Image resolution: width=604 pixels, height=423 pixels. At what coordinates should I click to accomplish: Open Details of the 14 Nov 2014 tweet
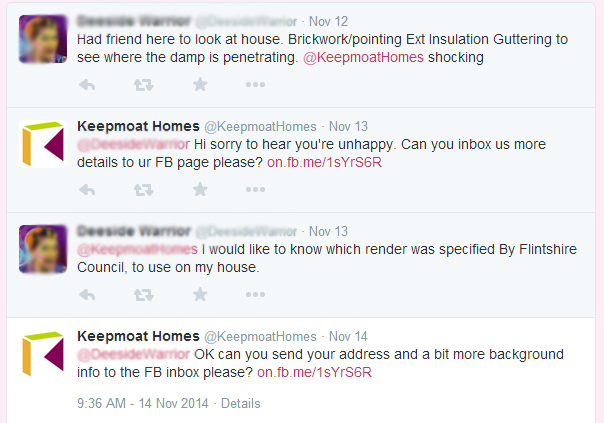241,403
